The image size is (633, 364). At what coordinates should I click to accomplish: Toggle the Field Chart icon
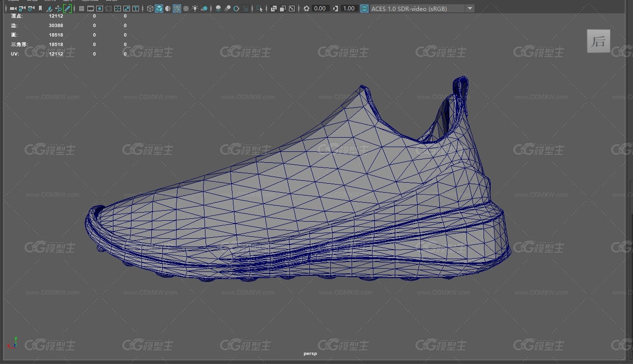118,9
